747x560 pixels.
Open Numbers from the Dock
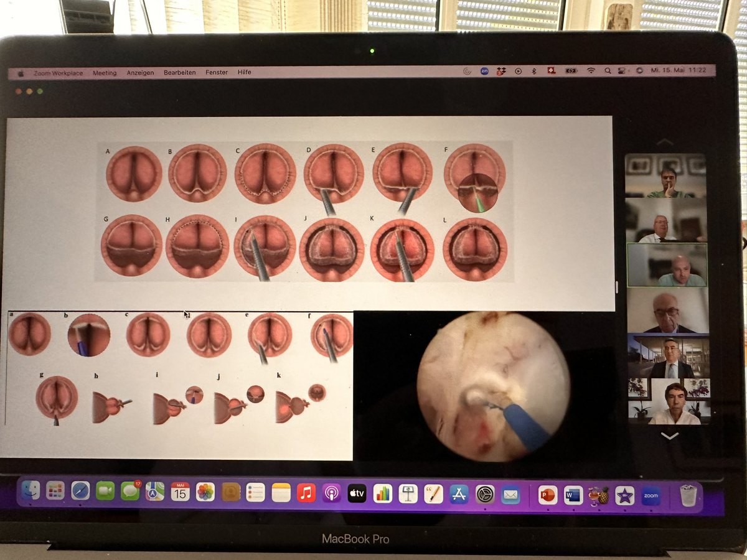tap(382, 493)
